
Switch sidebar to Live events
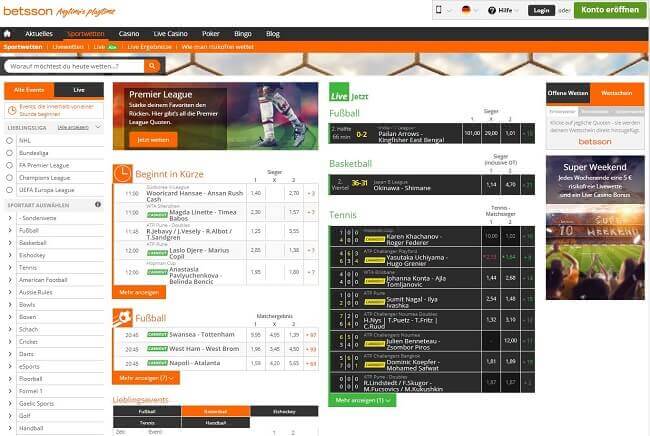point(79,90)
